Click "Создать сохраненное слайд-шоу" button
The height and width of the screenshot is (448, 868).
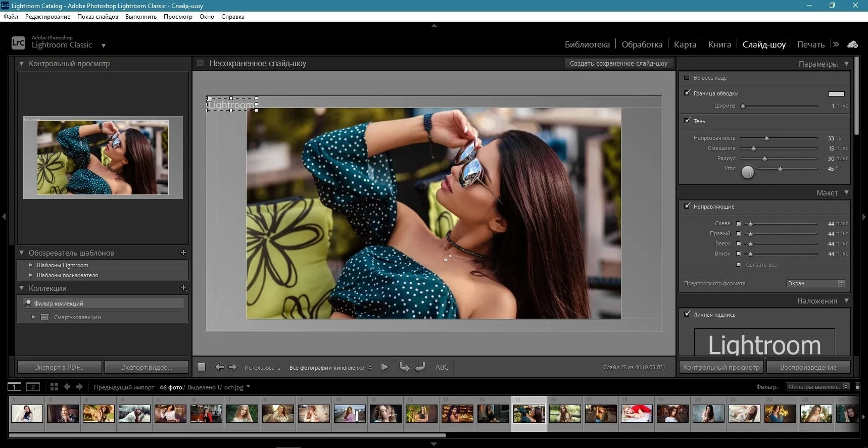click(x=618, y=64)
